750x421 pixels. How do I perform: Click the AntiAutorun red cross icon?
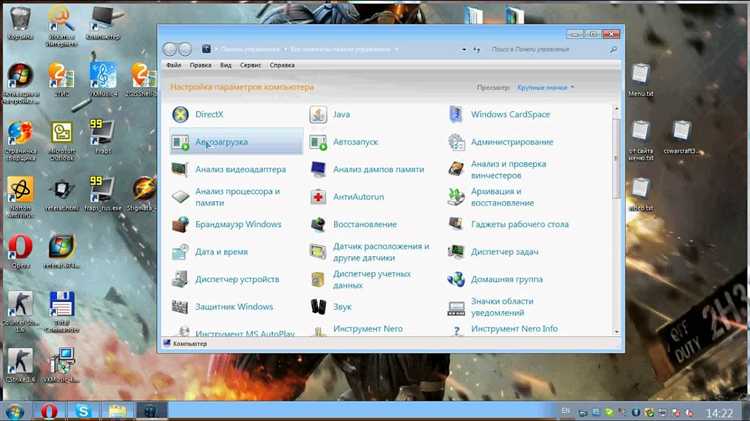tap(318, 197)
